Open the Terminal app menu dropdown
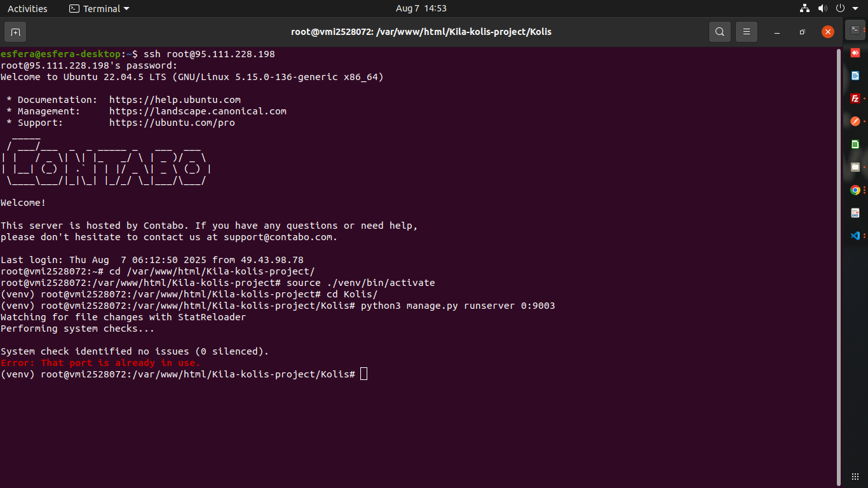868x488 pixels. tap(98, 8)
